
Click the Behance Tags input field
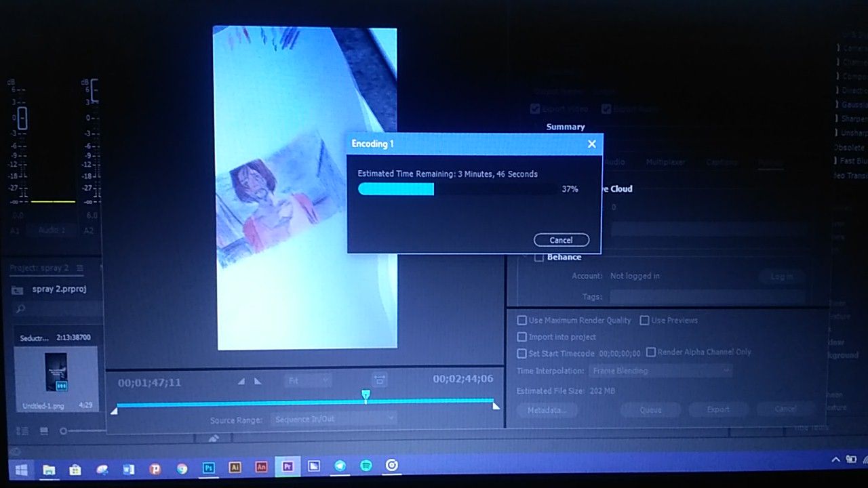point(707,297)
